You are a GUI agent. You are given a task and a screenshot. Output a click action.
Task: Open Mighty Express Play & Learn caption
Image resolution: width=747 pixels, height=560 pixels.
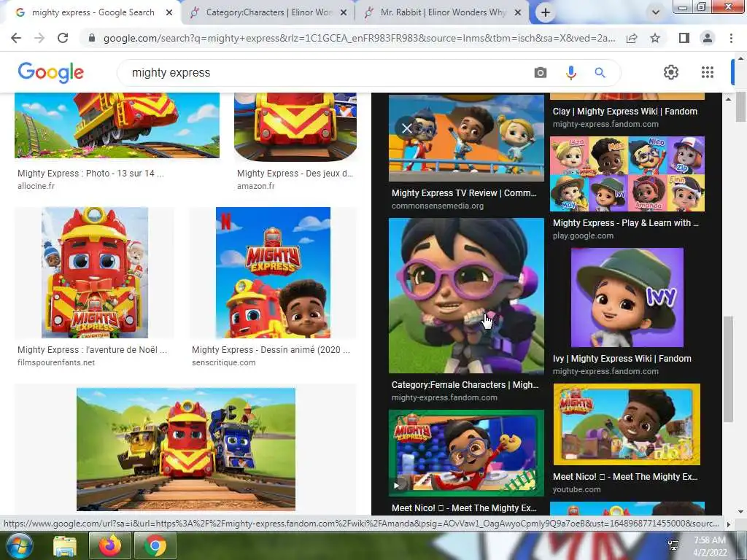(x=625, y=223)
